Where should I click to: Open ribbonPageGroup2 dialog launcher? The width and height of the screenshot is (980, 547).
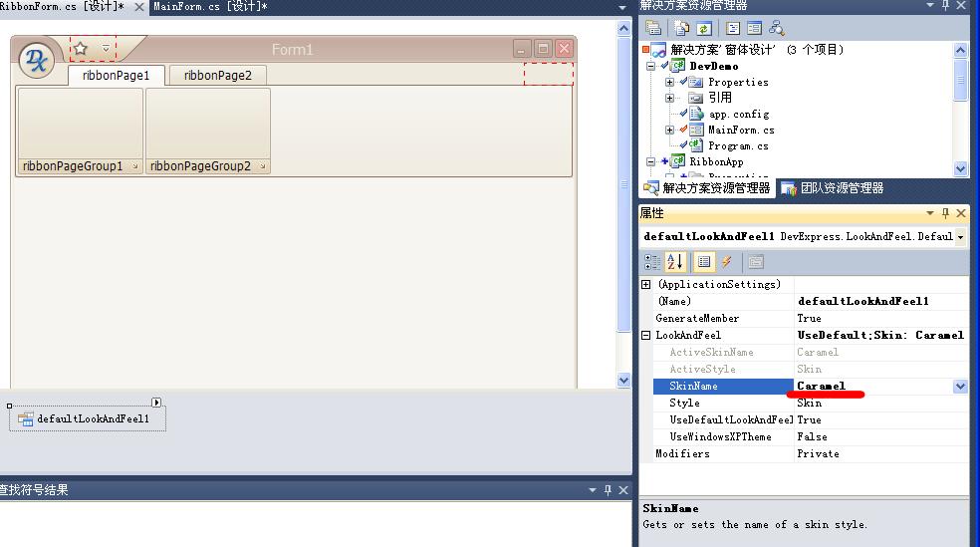(x=263, y=166)
